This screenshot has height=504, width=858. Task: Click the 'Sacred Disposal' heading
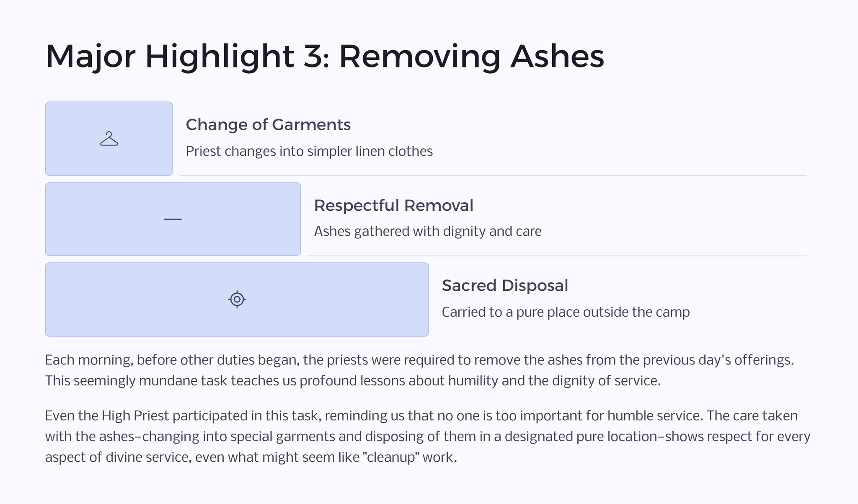click(505, 286)
